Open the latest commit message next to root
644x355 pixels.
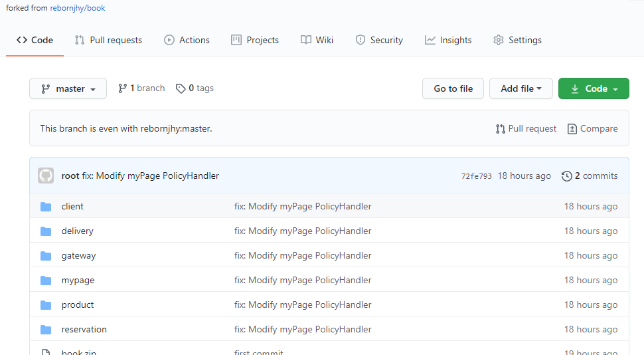click(x=150, y=176)
